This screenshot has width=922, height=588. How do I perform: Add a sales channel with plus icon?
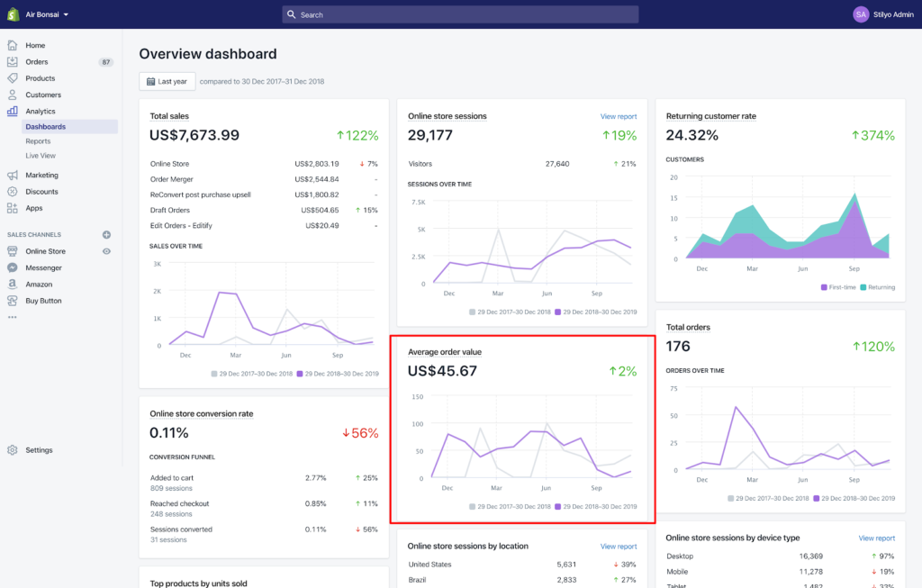[106, 235]
